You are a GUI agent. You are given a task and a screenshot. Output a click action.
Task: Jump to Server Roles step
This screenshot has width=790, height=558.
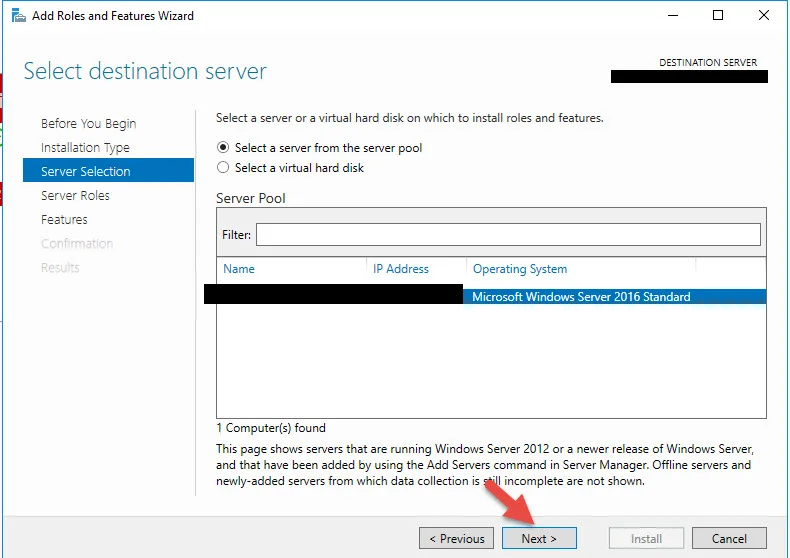coord(75,195)
